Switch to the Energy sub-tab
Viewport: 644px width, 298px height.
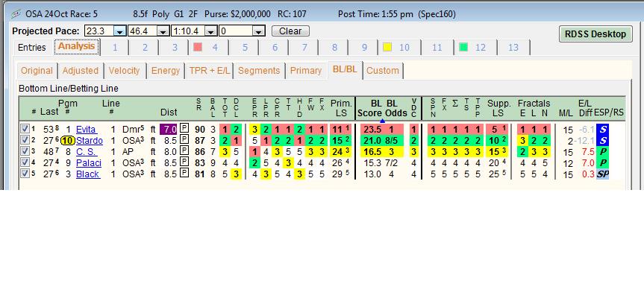tap(166, 71)
